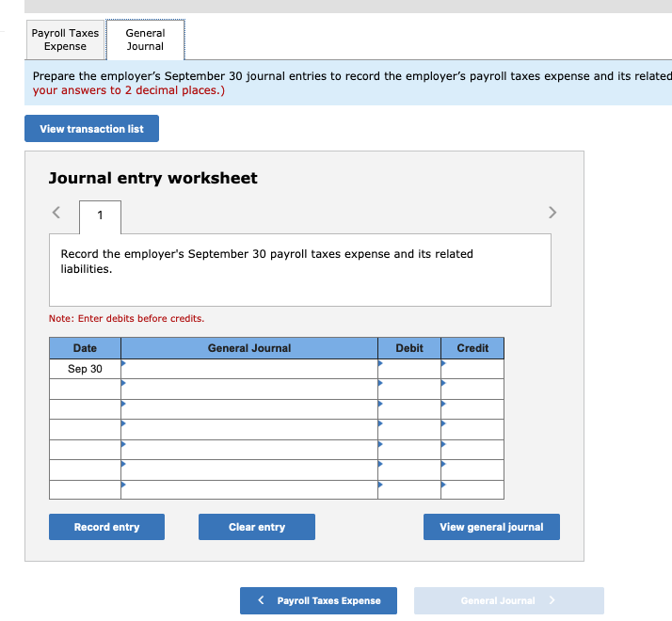
Task: Click the Debit cell in sixth row
Action: tap(409, 470)
